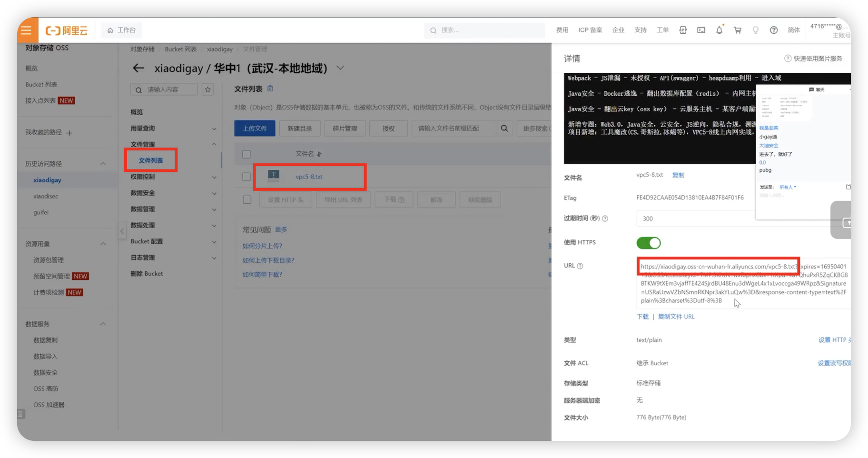Image resolution: width=868 pixels, height=458 pixels.
Task: Switch language via 简体
Action: 794,30
